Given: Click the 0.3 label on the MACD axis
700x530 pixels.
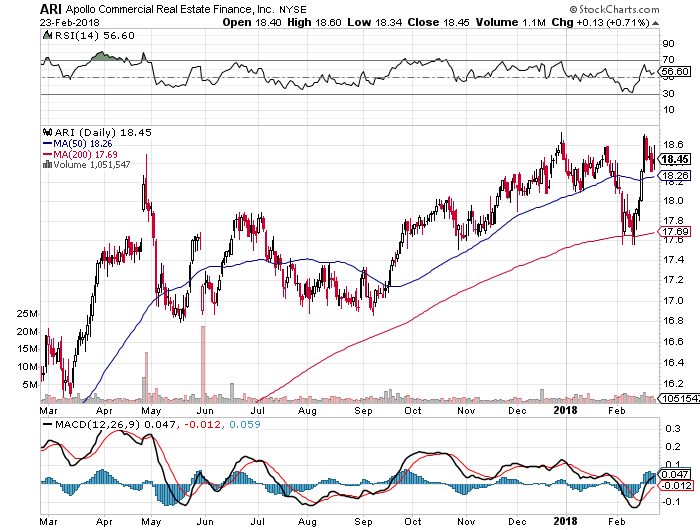Looking at the screenshot, I should (673, 429).
